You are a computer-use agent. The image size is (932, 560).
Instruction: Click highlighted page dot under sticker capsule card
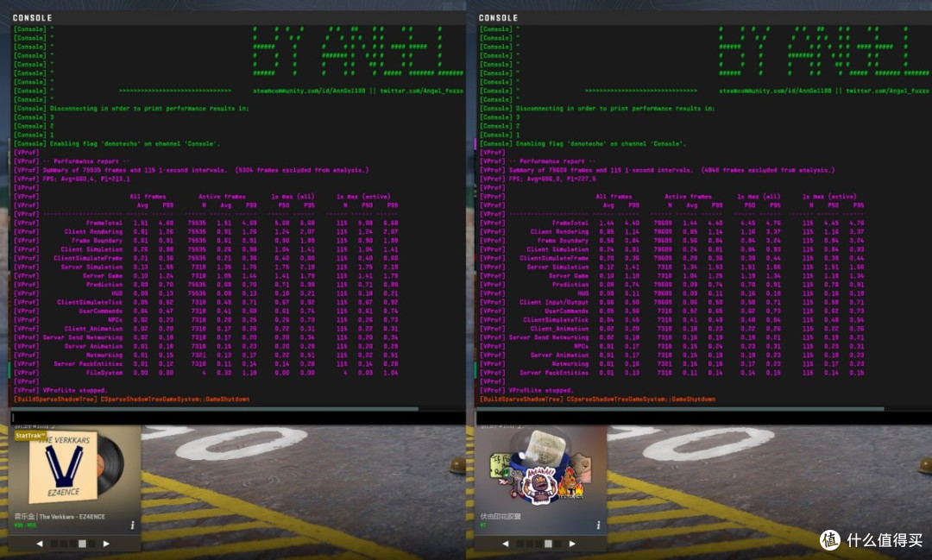(549, 544)
